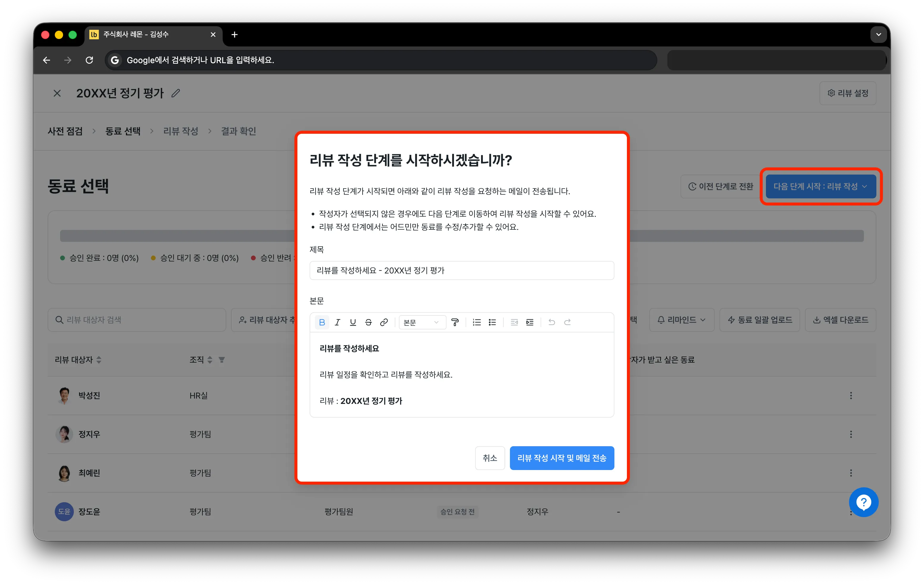
Task: Insert a link using the editor toolbar
Action: pos(384,322)
